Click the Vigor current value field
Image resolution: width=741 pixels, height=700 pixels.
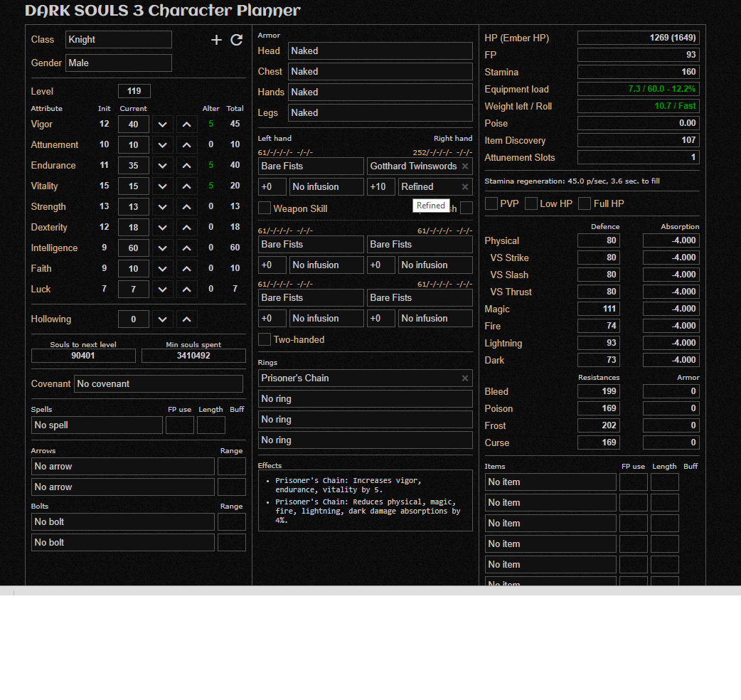134,124
